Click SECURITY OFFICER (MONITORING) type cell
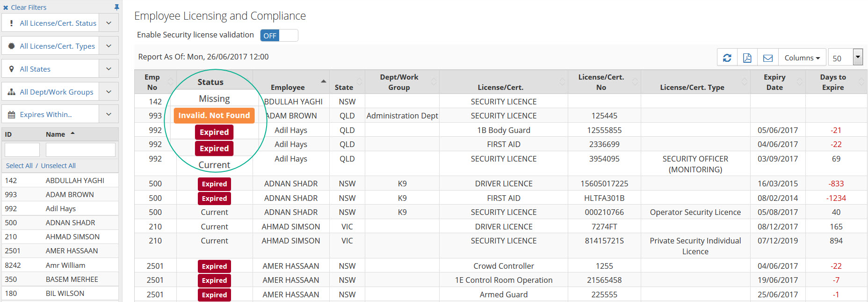 pyautogui.click(x=695, y=164)
